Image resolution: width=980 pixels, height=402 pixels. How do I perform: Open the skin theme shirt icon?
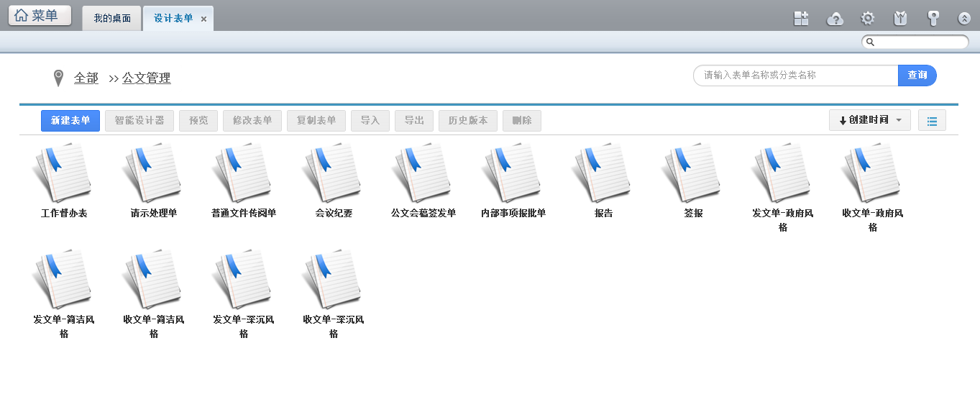(x=900, y=19)
